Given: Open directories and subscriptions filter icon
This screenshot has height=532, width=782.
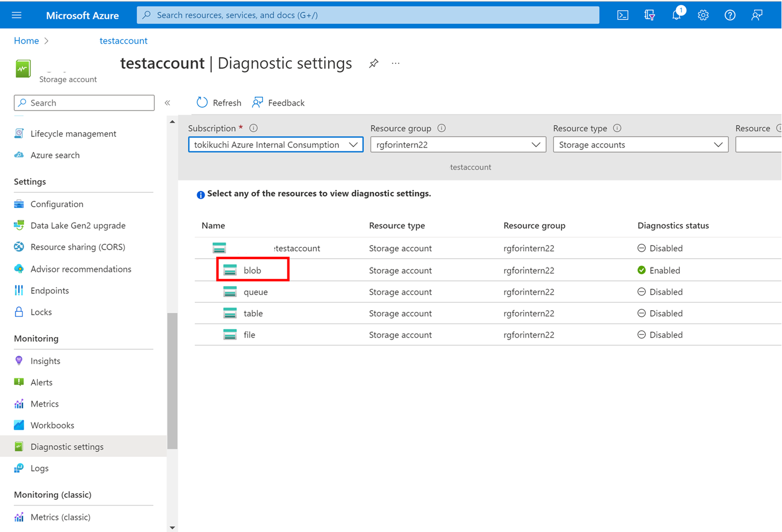Looking at the screenshot, I should (x=649, y=15).
